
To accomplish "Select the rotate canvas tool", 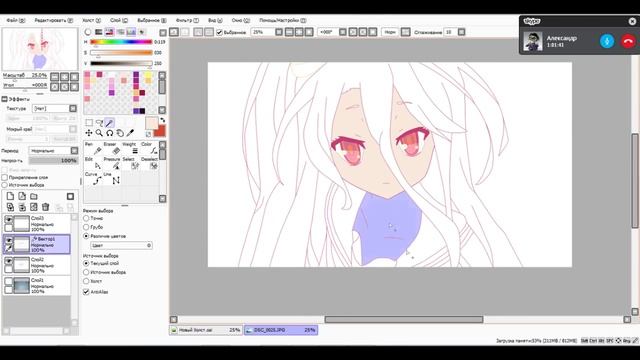I will pyautogui.click(x=109, y=133).
